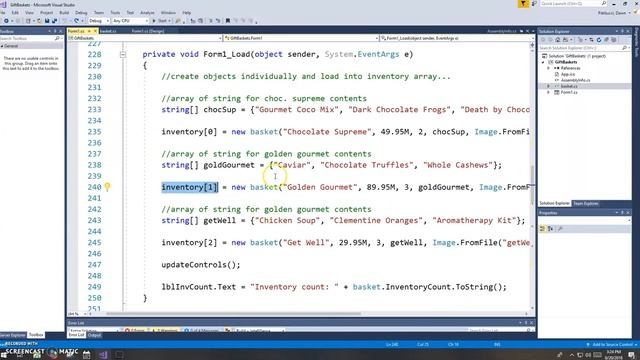Open the Any CPU platform dropdown
Image resolution: width=640 pixels, height=360 pixels.
(x=130, y=21)
